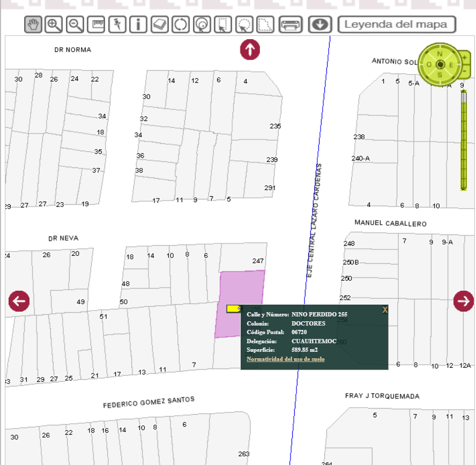Viewport: 476px width, 465px height.
Task: Click the compass N direction
Action: (440, 54)
